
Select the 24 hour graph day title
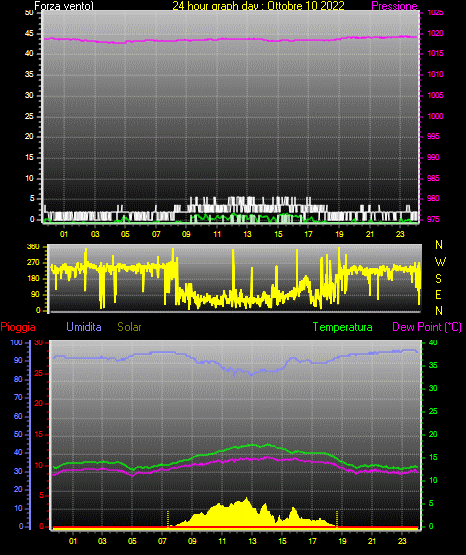(258, 6)
